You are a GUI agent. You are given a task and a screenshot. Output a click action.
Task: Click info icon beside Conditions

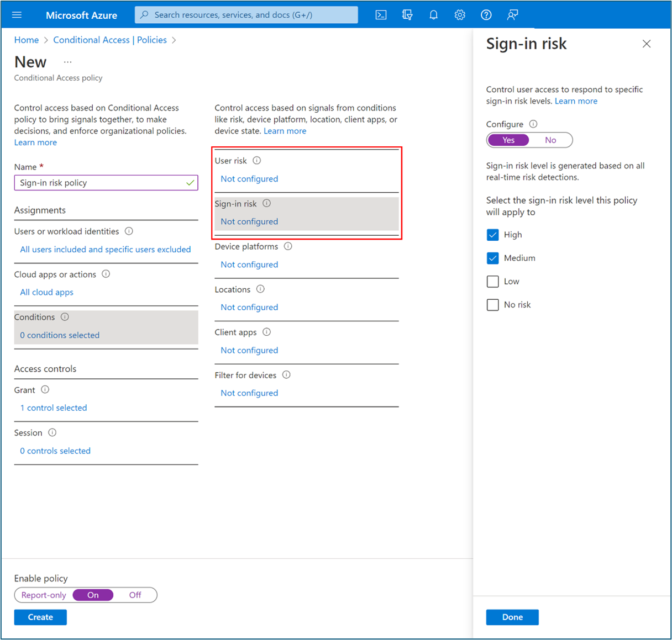click(65, 317)
